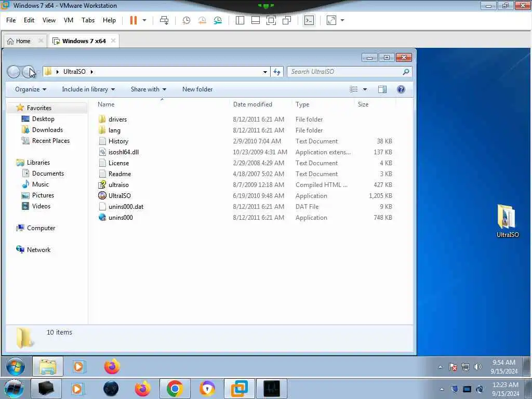The width and height of the screenshot is (532, 399).
Task: Sort by the Date modified column header
Action: click(x=261, y=104)
